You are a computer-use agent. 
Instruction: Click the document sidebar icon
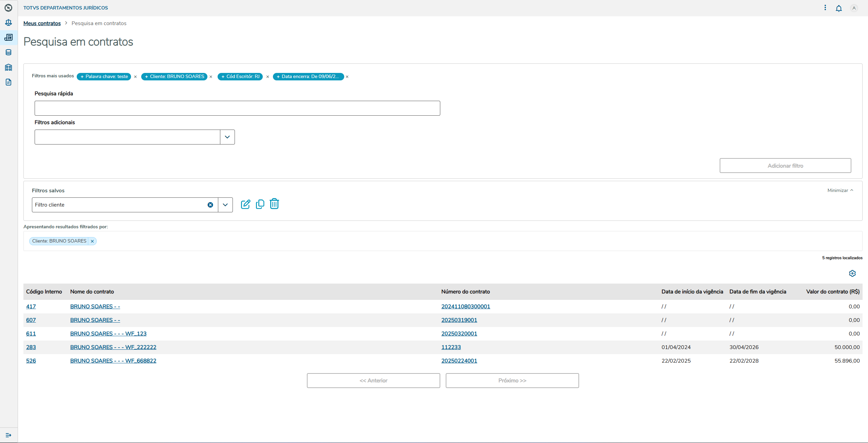8,82
